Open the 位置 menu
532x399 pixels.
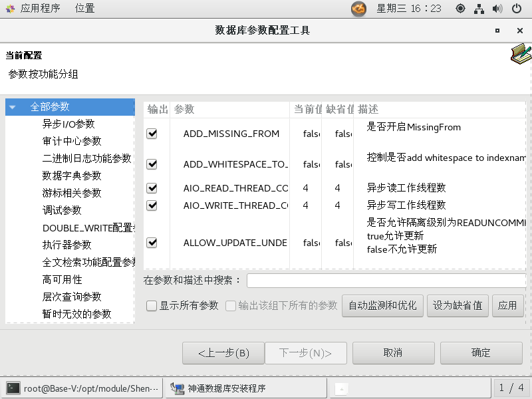(84, 9)
